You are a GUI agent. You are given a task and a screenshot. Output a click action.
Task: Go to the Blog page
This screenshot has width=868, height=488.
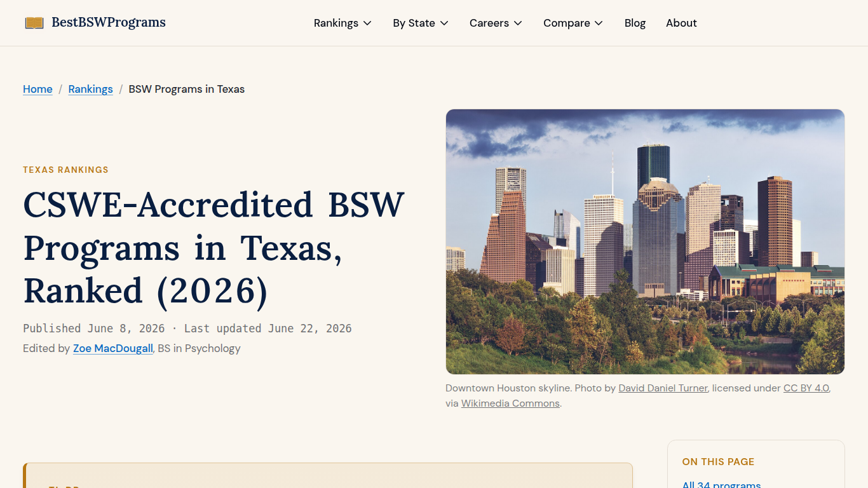pos(635,23)
